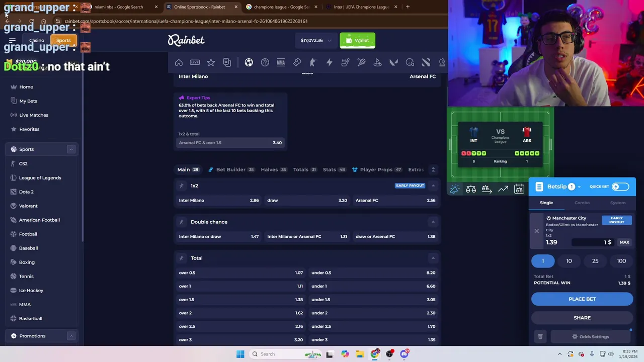Expand the Promotions sidebar section
644x362 pixels.
71,336
